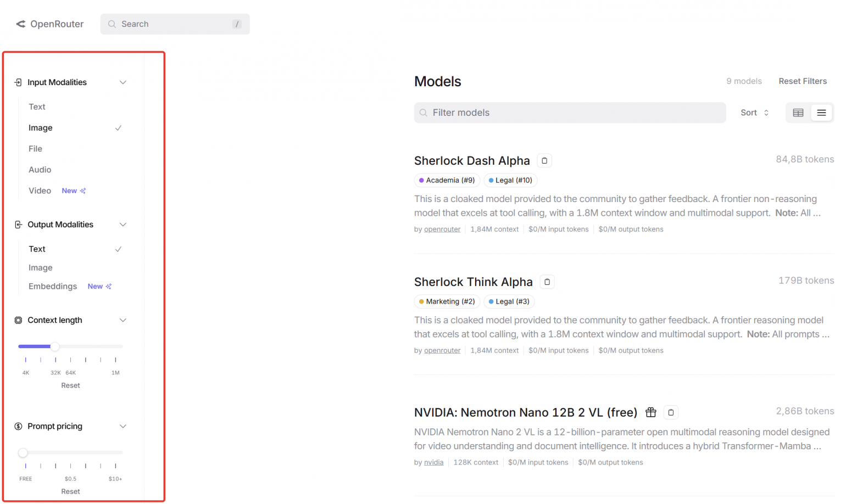Switch to table view of models
857x504 pixels.
798,113
